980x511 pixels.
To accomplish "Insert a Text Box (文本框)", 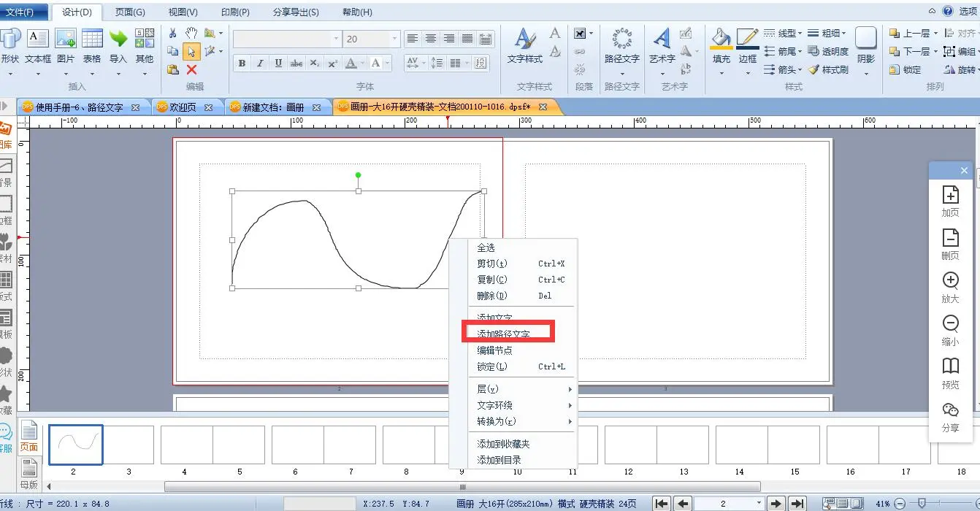I will coord(37,45).
